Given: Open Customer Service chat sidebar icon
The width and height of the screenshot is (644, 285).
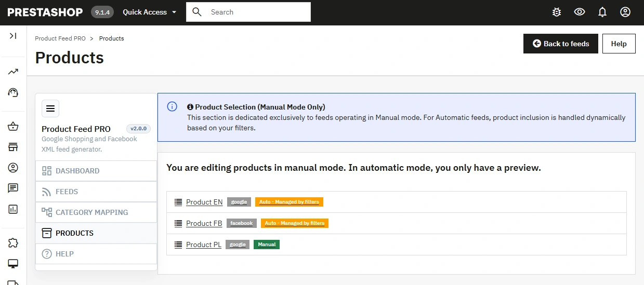Looking at the screenshot, I should (x=13, y=188).
